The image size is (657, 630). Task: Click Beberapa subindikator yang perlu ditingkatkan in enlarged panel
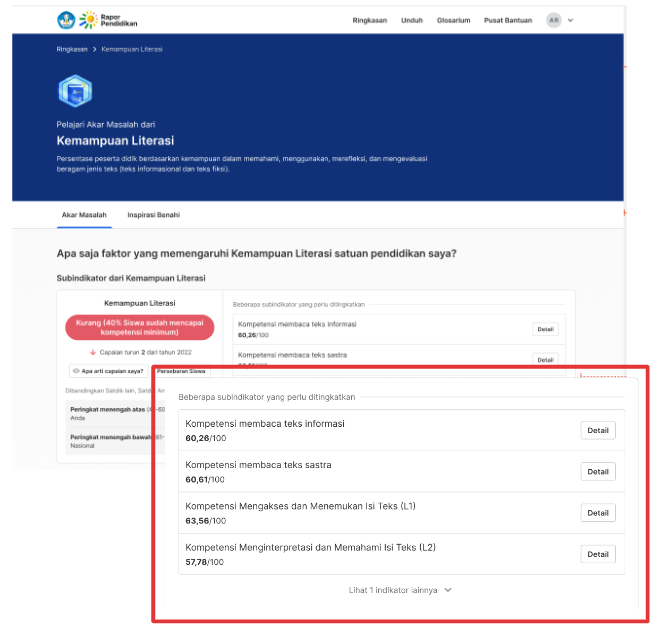pos(266,397)
